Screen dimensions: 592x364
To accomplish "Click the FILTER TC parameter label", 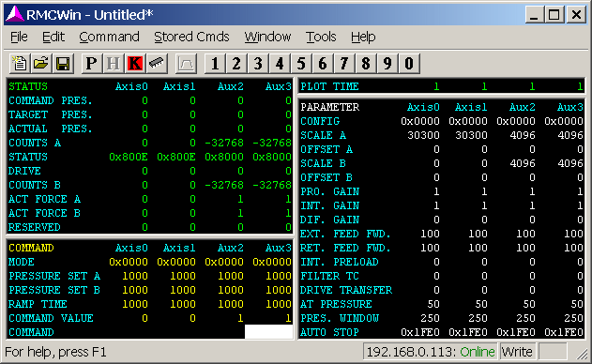I will click(329, 276).
